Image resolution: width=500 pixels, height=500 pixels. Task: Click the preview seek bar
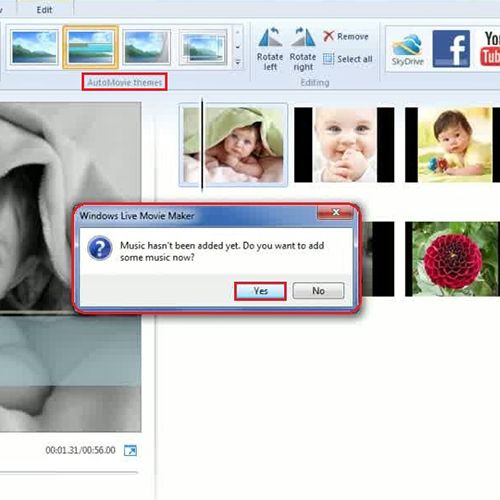pos(69,472)
